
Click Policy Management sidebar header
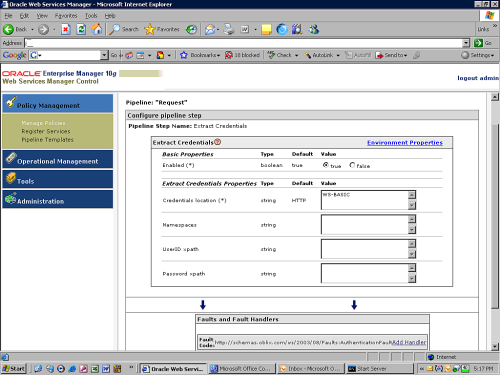(x=58, y=103)
